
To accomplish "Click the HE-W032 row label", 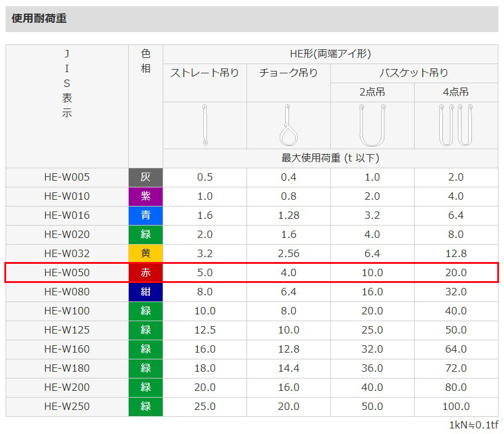I will click(x=67, y=253).
